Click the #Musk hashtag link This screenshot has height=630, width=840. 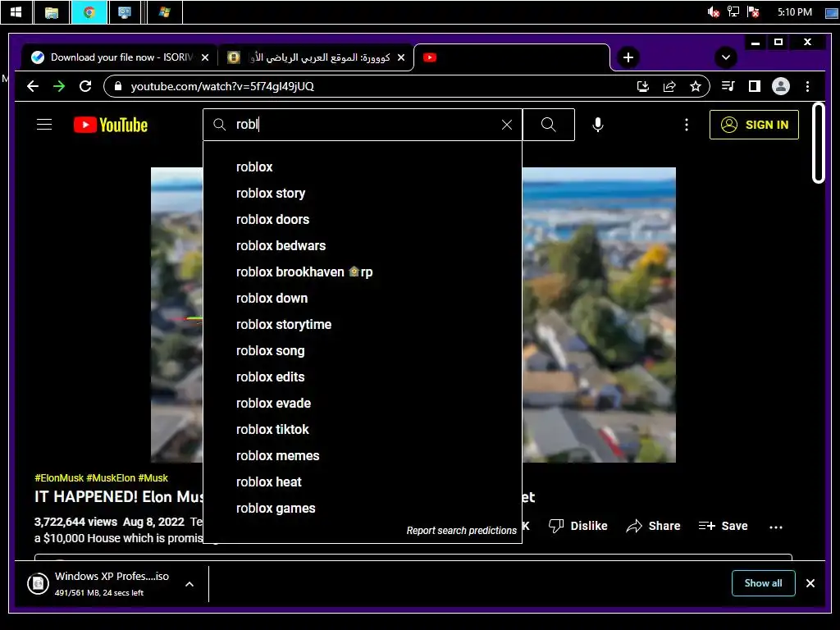tap(153, 478)
